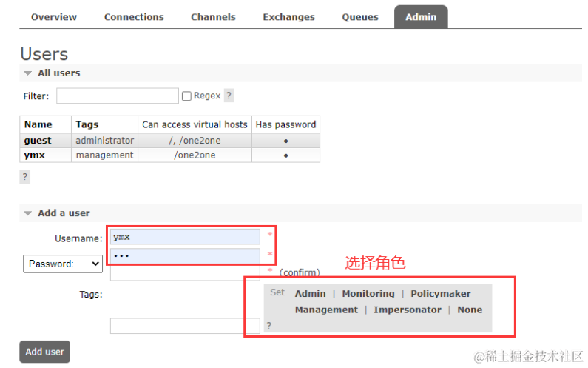Set the None tag

tap(470, 310)
